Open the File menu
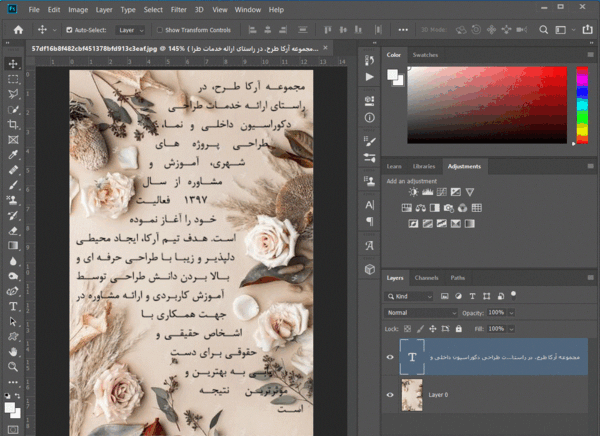The height and width of the screenshot is (436, 600). (34, 10)
